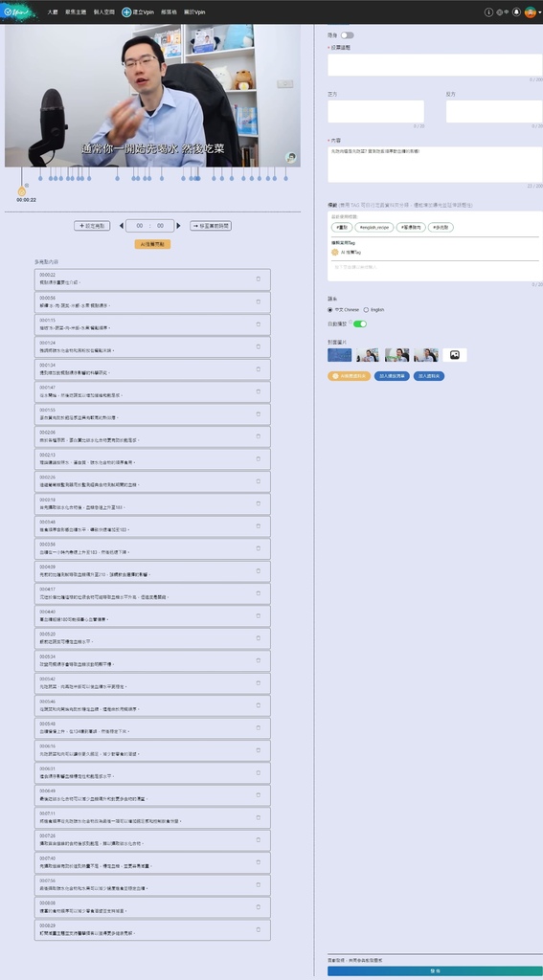543x980 pixels.
Task: Step pin time backward with left arrow
Action: [122, 226]
